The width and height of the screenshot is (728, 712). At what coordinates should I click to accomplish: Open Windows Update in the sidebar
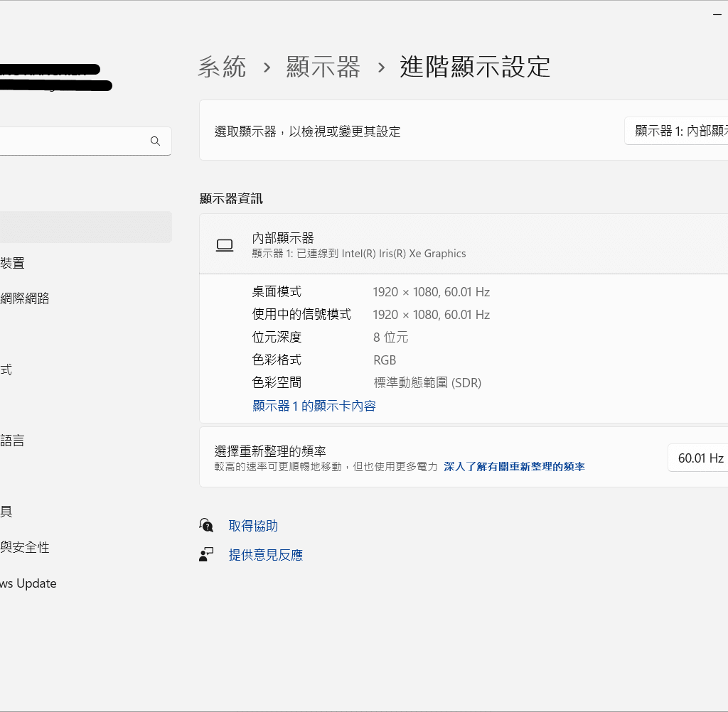pyautogui.click(x=28, y=583)
